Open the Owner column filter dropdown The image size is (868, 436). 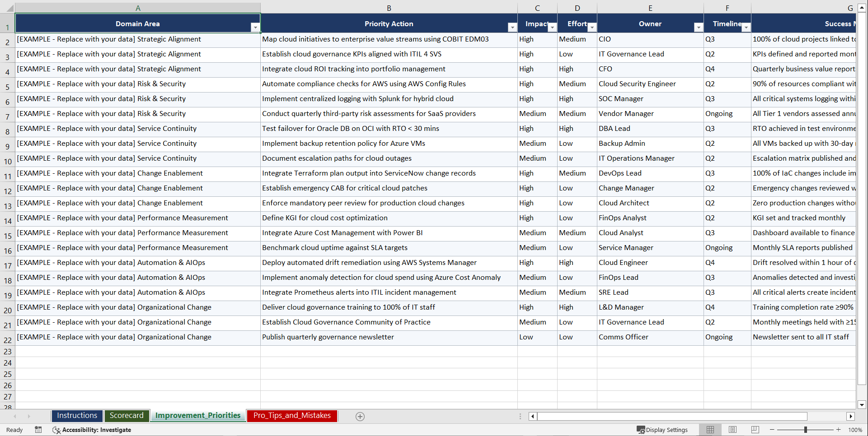click(x=699, y=28)
